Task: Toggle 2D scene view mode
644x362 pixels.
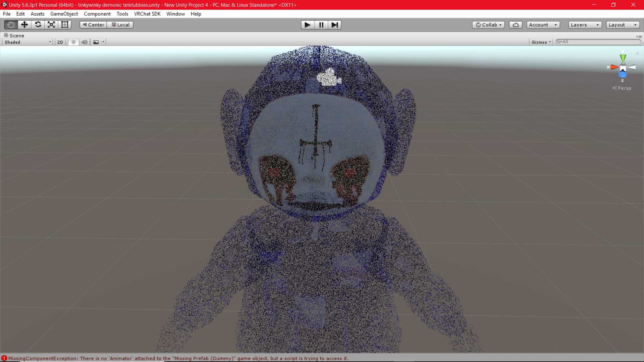Action: click(x=60, y=42)
